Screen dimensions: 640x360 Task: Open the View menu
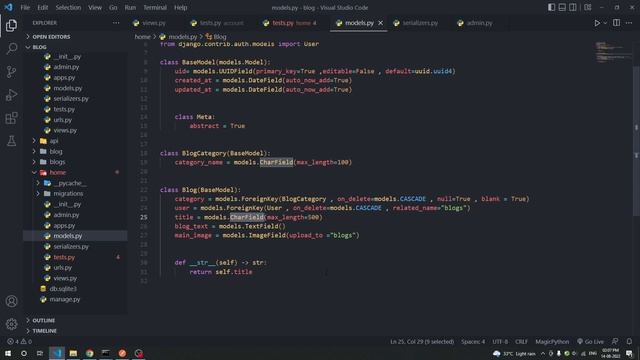[95, 7]
